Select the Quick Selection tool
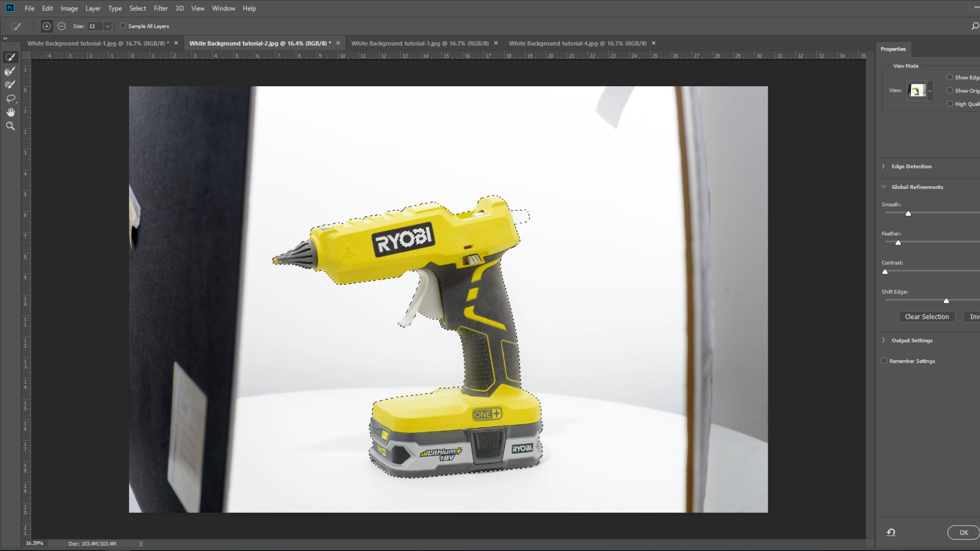Viewport: 980px width, 551px height. (x=10, y=57)
